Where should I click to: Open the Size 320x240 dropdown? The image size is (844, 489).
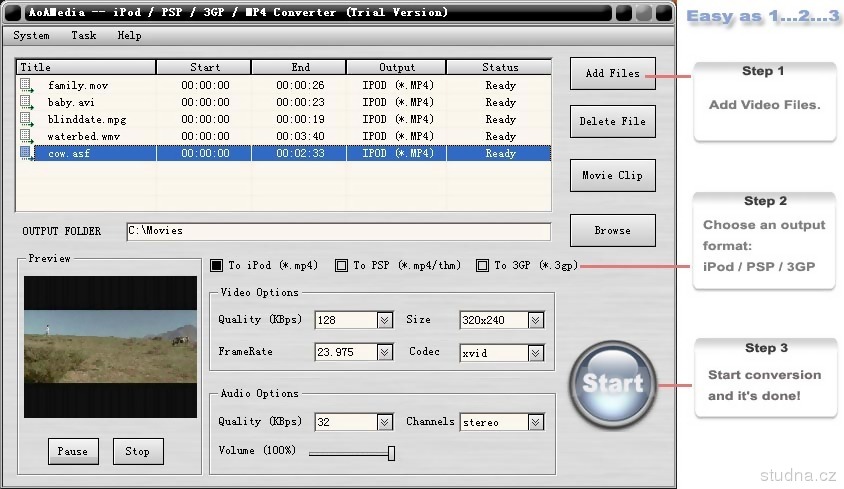[536, 320]
